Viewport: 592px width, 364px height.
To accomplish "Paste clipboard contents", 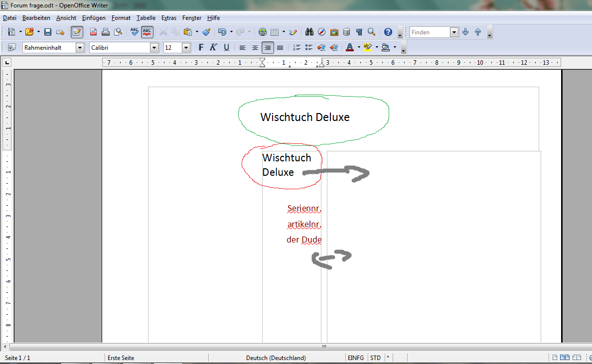I will click(187, 32).
